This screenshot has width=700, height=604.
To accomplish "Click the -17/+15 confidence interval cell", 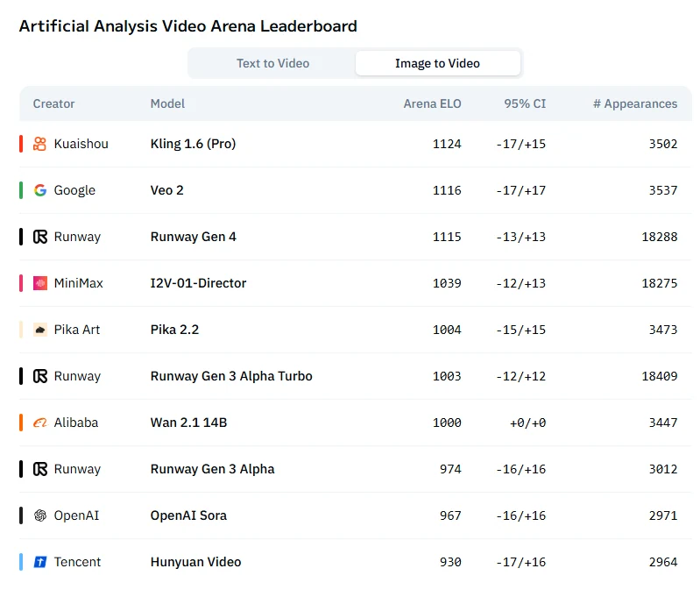I will pos(521,144).
